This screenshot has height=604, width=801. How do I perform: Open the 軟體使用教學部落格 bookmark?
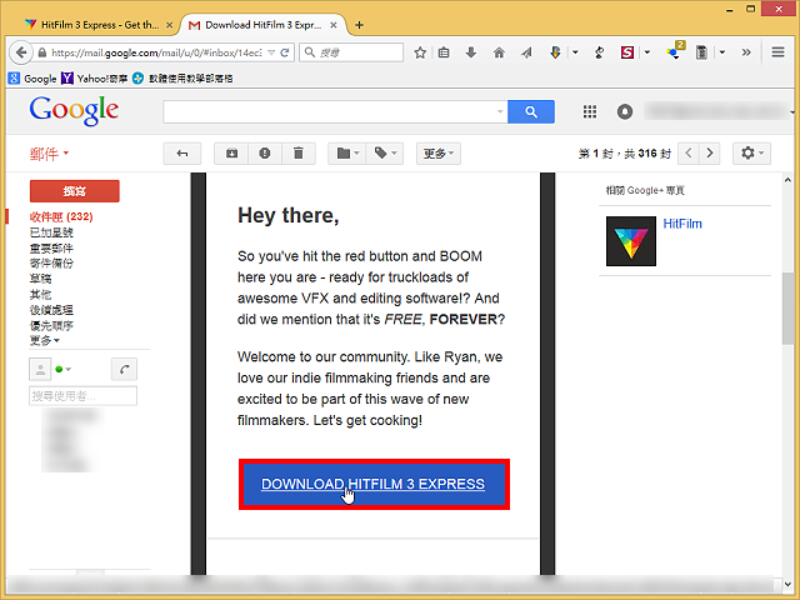click(182, 79)
